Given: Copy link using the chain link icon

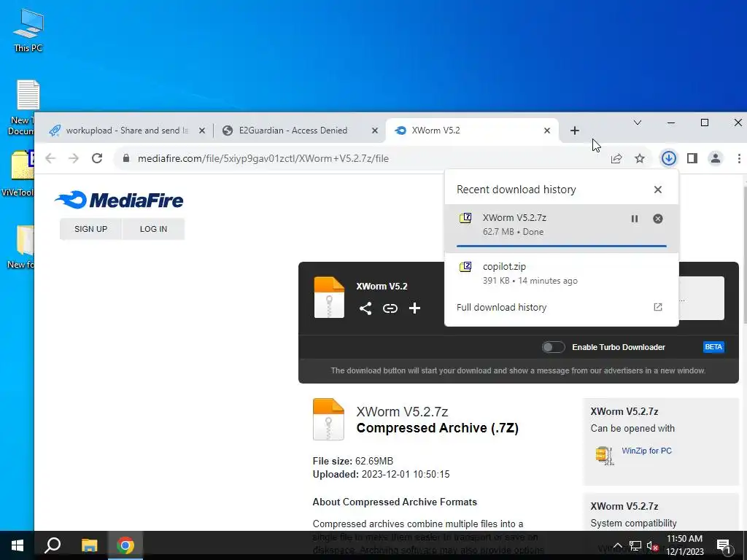Looking at the screenshot, I should pyautogui.click(x=390, y=308).
